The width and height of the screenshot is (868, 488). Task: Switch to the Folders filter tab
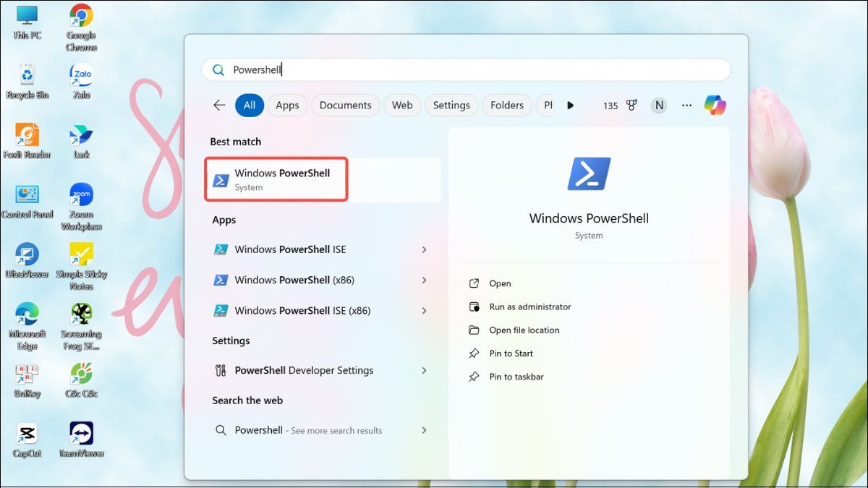click(x=506, y=106)
